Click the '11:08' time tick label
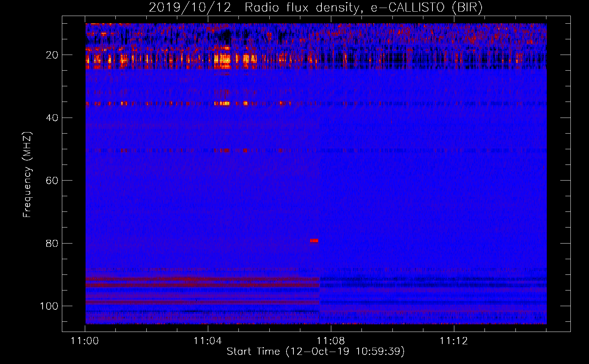The image size is (589, 364). [331, 341]
